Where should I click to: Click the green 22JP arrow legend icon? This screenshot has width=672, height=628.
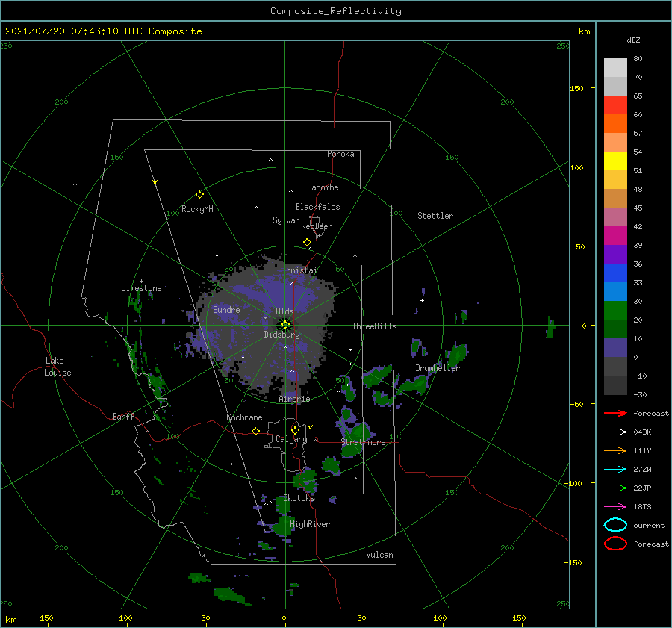(x=615, y=488)
